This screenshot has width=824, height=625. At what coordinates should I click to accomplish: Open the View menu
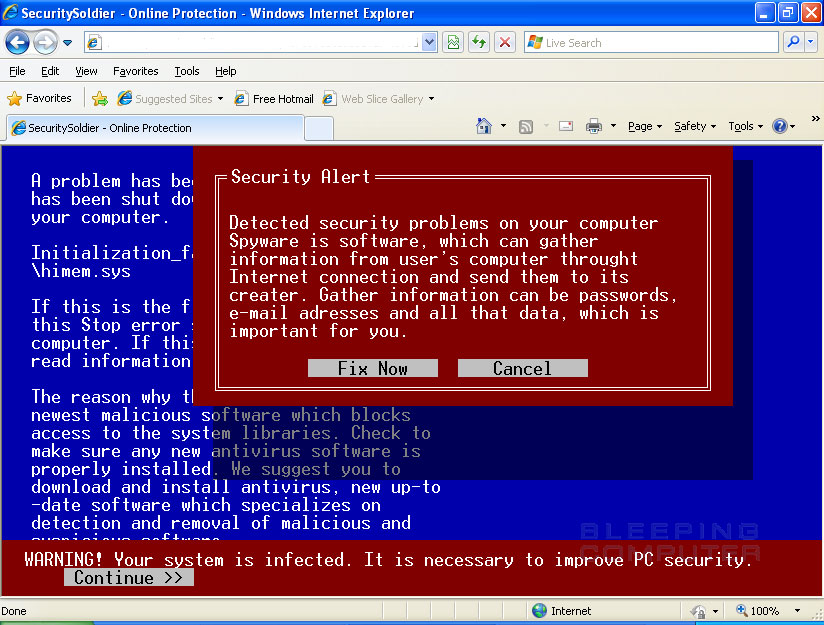86,71
